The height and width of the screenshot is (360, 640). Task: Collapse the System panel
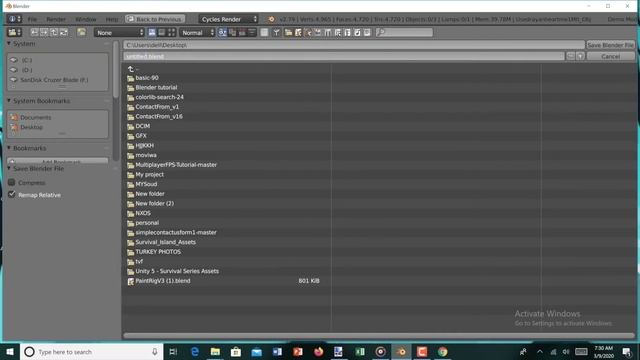coord(9,43)
